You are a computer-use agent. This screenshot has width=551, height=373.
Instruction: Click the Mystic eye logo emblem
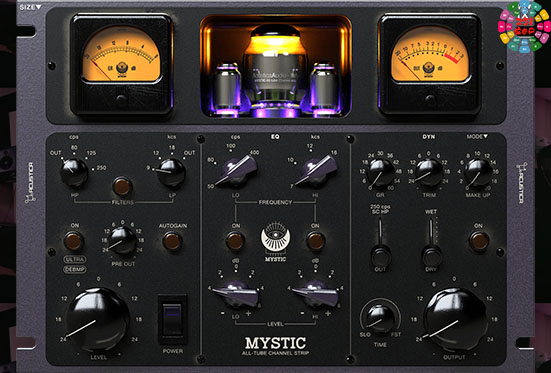tap(276, 238)
